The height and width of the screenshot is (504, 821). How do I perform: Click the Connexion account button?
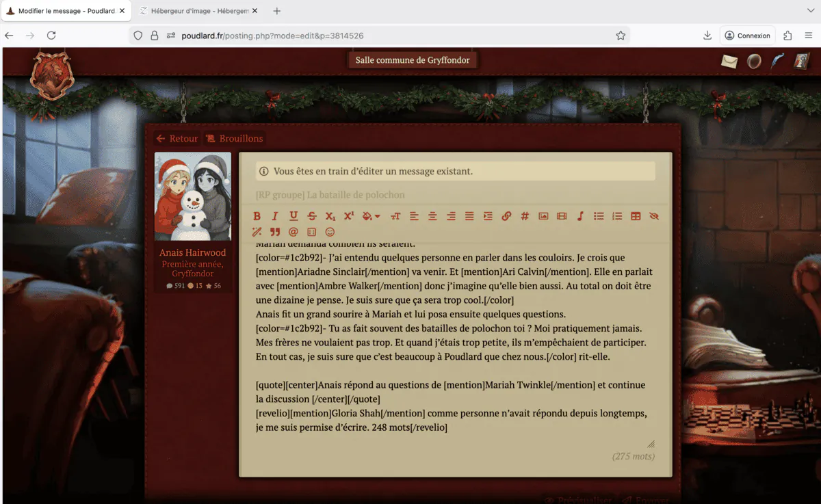pyautogui.click(x=747, y=36)
